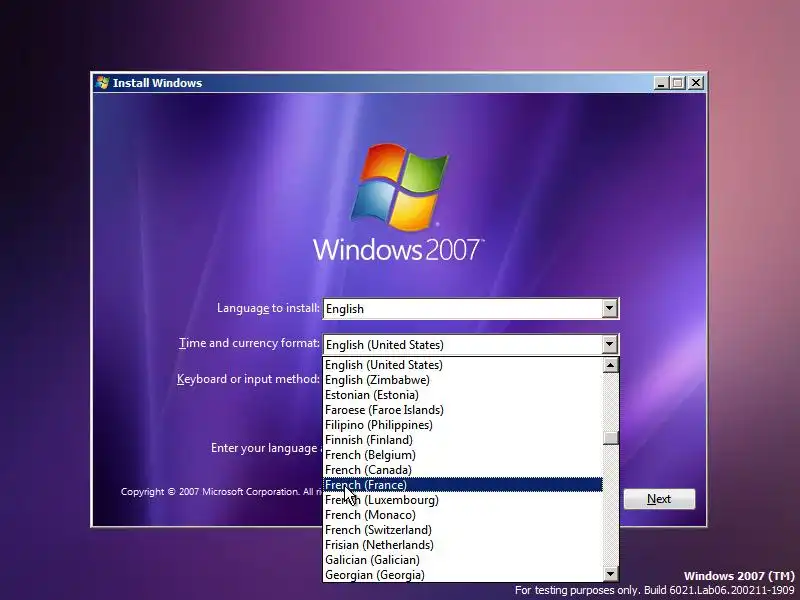Pick French (Monaco) entry
The image size is (800, 600).
[x=463, y=515]
